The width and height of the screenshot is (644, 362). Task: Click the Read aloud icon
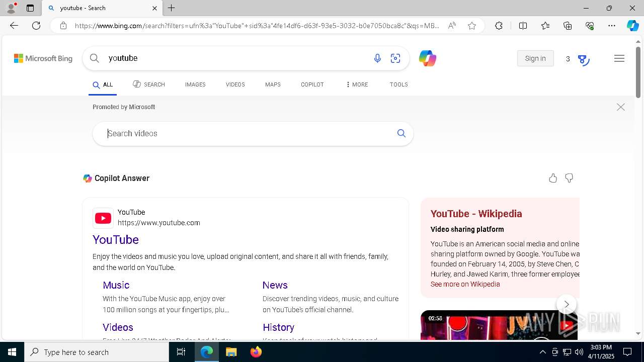point(452,26)
